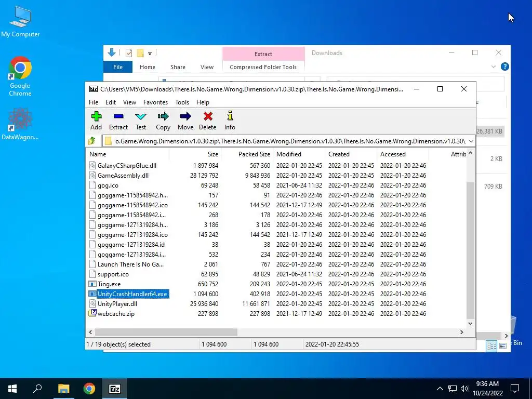Click the Info toolbar icon in 7-Zip
Image resolution: width=532 pixels, height=399 pixels.
click(x=230, y=116)
